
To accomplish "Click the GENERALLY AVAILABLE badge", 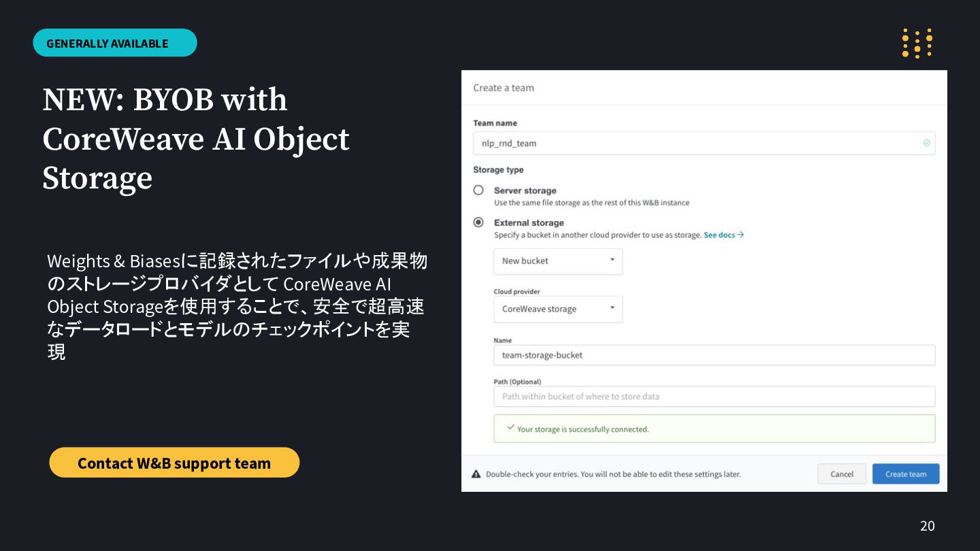I will pos(115,43).
